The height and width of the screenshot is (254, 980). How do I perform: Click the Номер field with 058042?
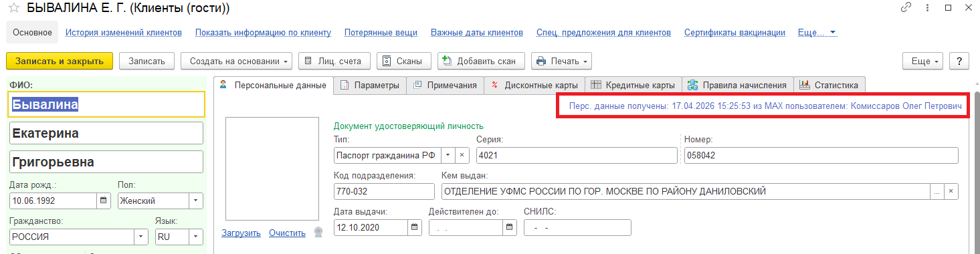coord(821,155)
